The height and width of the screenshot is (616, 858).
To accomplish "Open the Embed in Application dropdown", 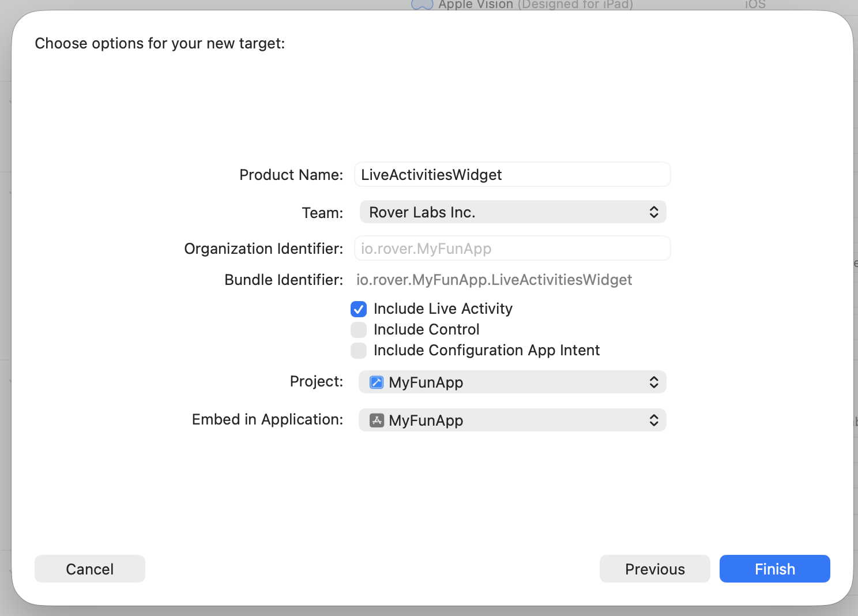I will (512, 420).
